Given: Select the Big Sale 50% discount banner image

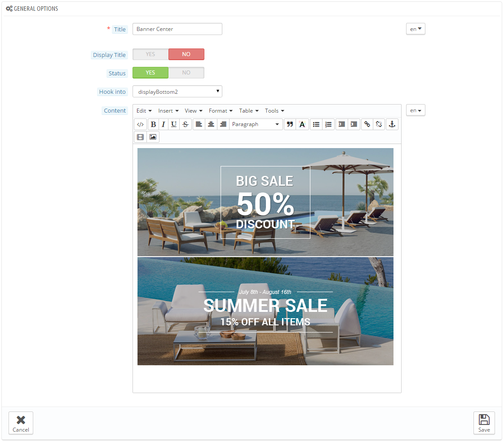Looking at the screenshot, I should coord(265,202).
